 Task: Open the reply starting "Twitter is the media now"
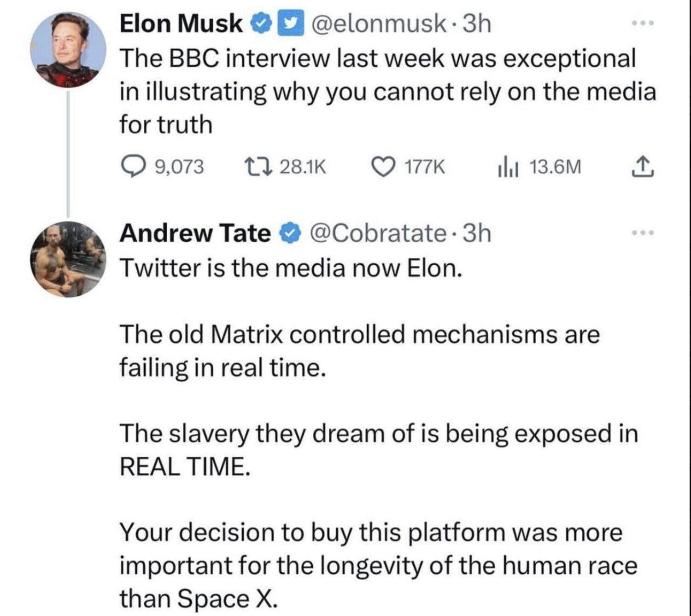tap(290, 268)
